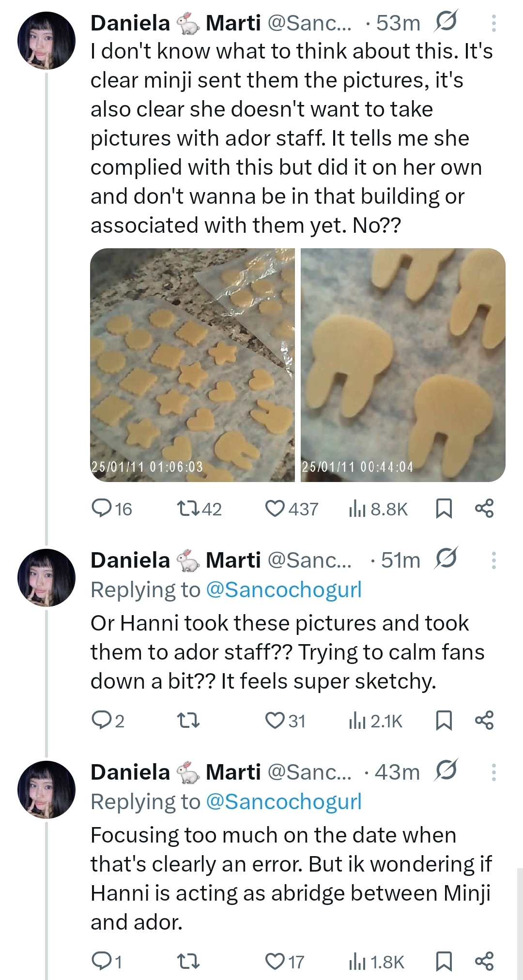Open replies on the 53m tweet

[x=112, y=509]
